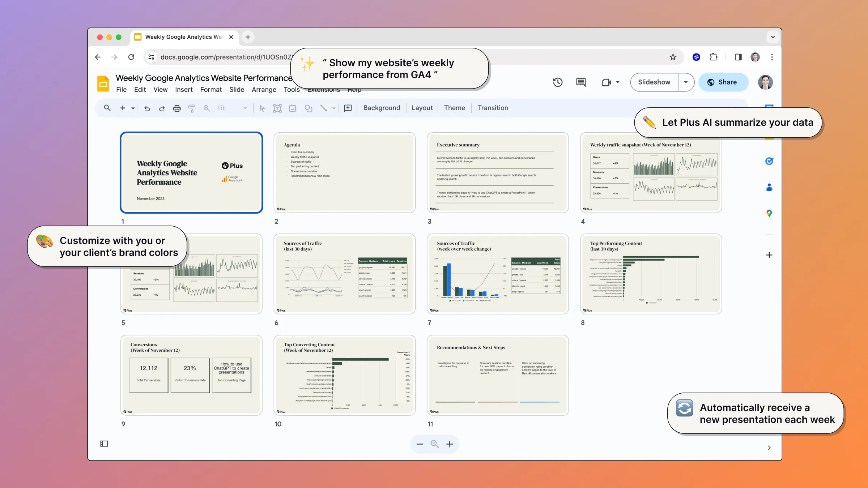The width and height of the screenshot is (868, 488).
Task: Open the Background options
Action: (x=382, y=108)
